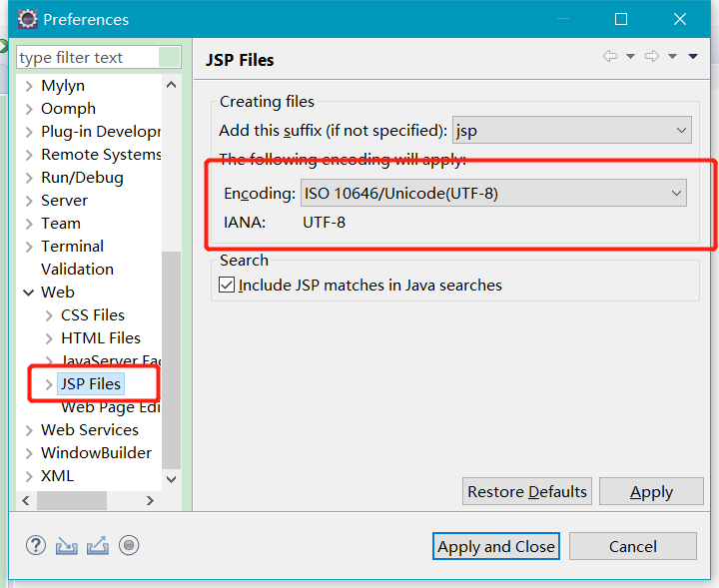Click the forward navigation arrow
Viewport: 719px width, 588px height.
[x=651, y=57]
